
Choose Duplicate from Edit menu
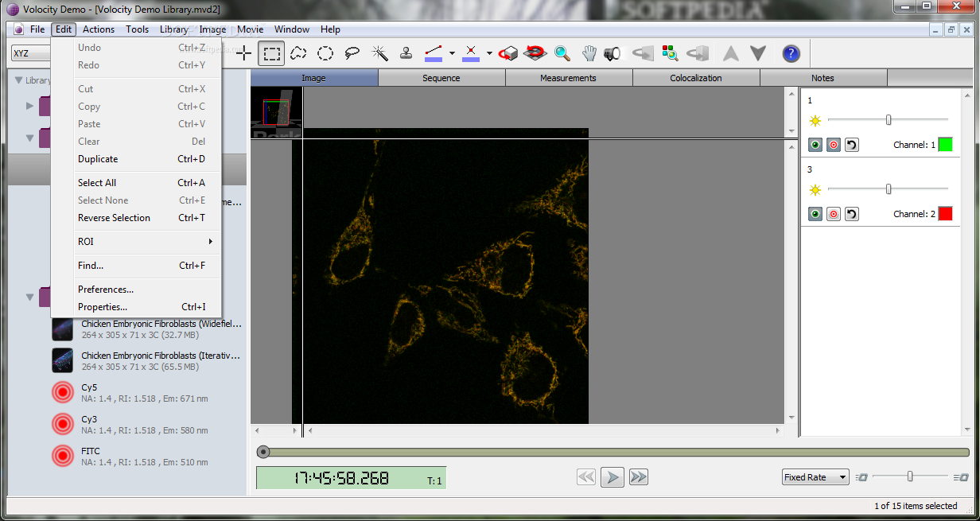pos(136,159)
